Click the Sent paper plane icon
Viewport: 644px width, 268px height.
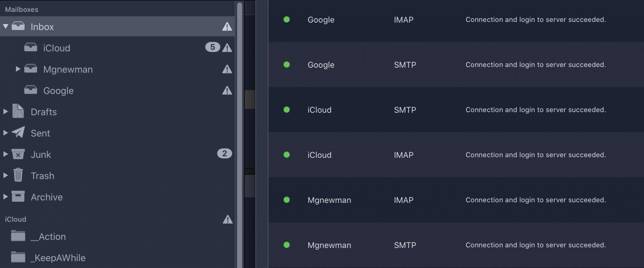(x=18, y=132)
